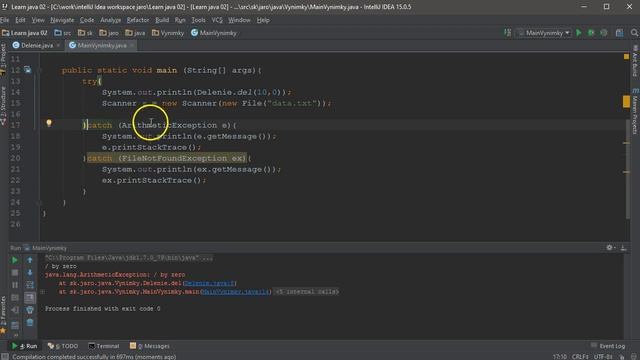This screenshot has width=640, height=360.
Task: Clear all console output with trash icon
Action: click(x=30, y=323)
